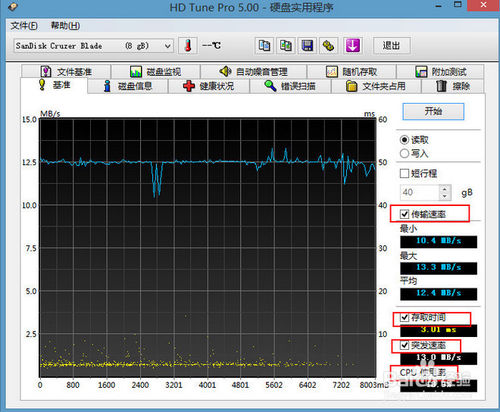Click copy text to clipboard icon

pyautogui.click(x=264, y=45)
